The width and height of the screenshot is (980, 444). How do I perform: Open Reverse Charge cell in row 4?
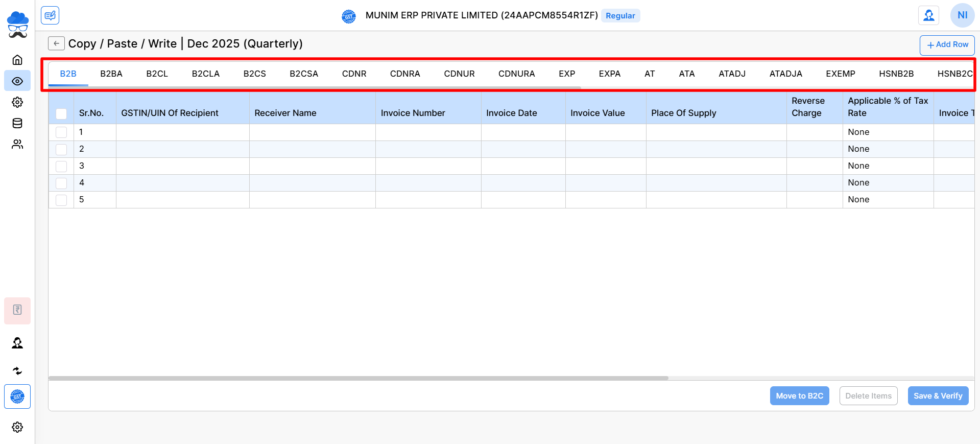pyautogui.click(x=814, y=183)
